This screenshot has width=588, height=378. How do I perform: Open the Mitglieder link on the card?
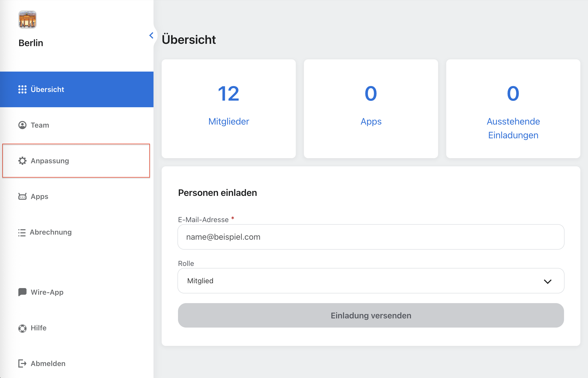point(229,121)
